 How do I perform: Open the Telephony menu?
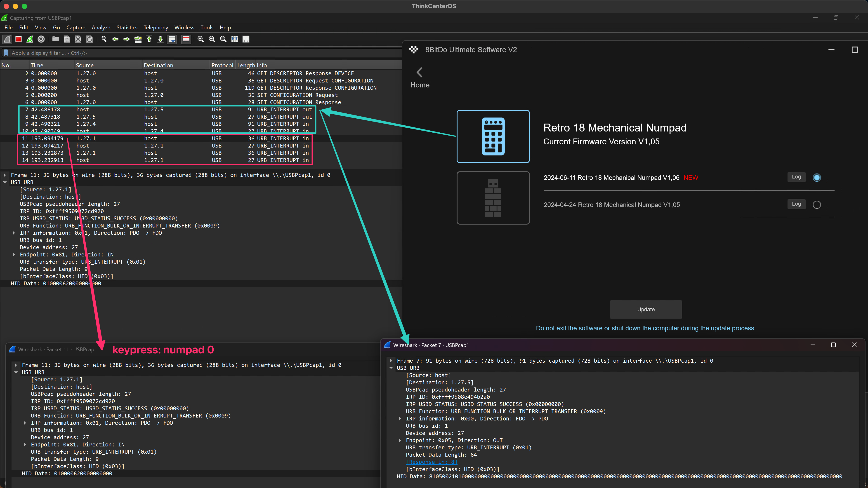(156, 28)
